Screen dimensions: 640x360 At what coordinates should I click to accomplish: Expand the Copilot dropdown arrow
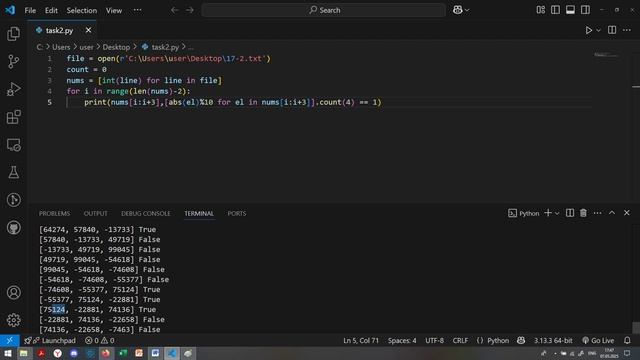[x=467, y=10]
